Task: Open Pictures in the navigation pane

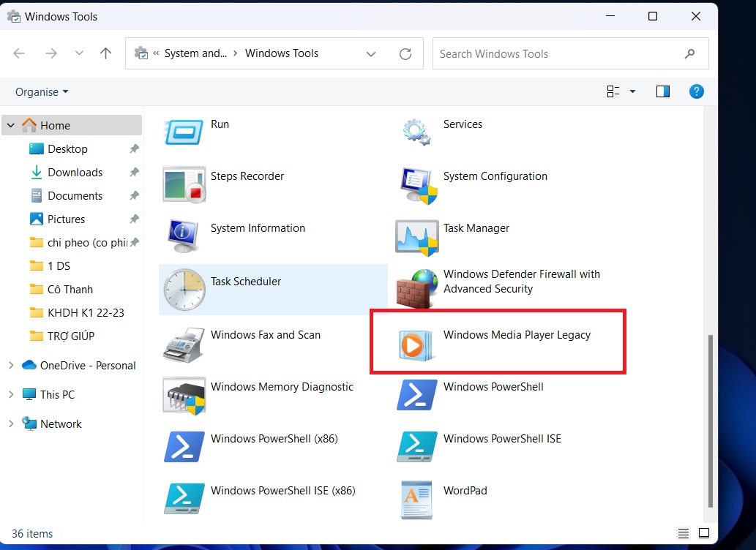Action: 66,219
